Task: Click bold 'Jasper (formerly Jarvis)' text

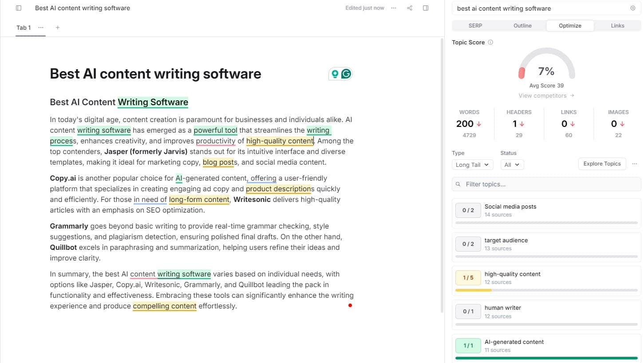Action: [x=146, y=151]
